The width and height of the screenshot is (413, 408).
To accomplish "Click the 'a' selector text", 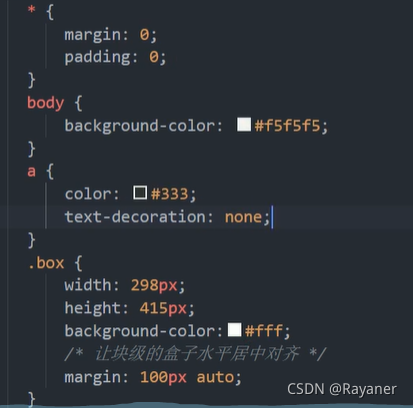I will coord(31,171).
